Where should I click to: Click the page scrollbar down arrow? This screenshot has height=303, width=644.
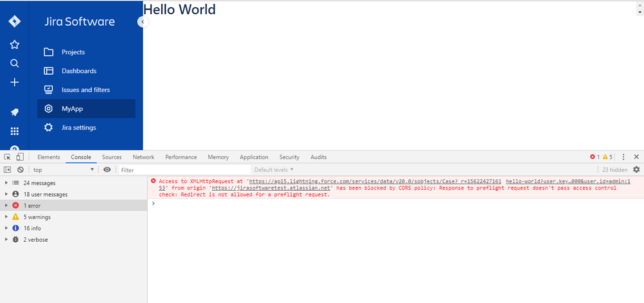(x=639, y=12)
